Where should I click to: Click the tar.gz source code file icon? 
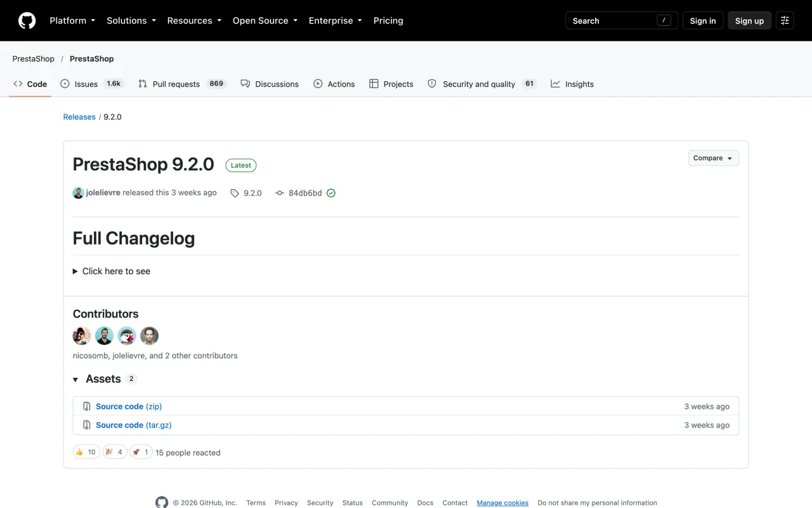[87, 425]
